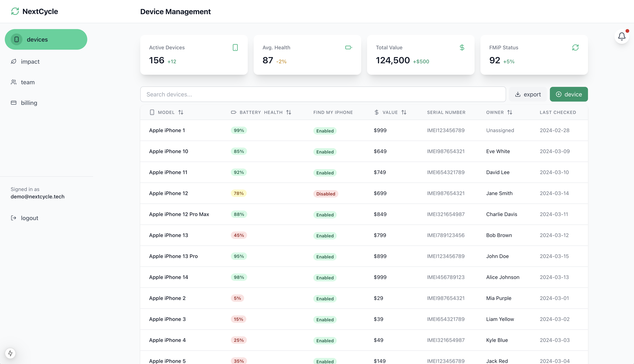Click last checked date 2024-03-15
This screenshot has width=634, height=364.
[x=554, y=256]
